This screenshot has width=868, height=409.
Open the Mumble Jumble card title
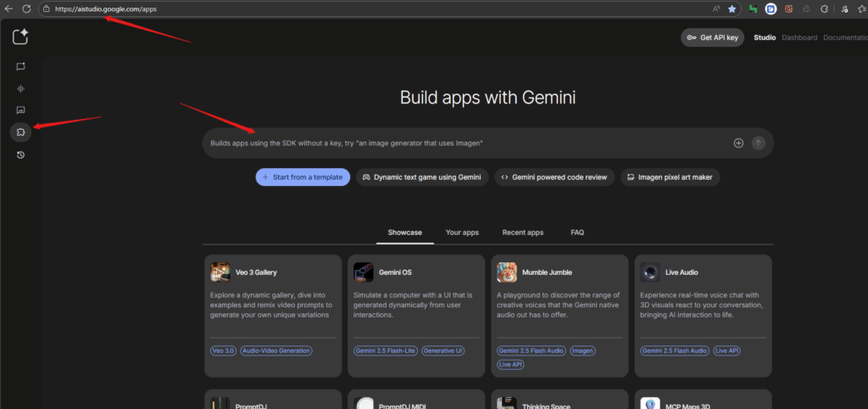tap(547, 272)
